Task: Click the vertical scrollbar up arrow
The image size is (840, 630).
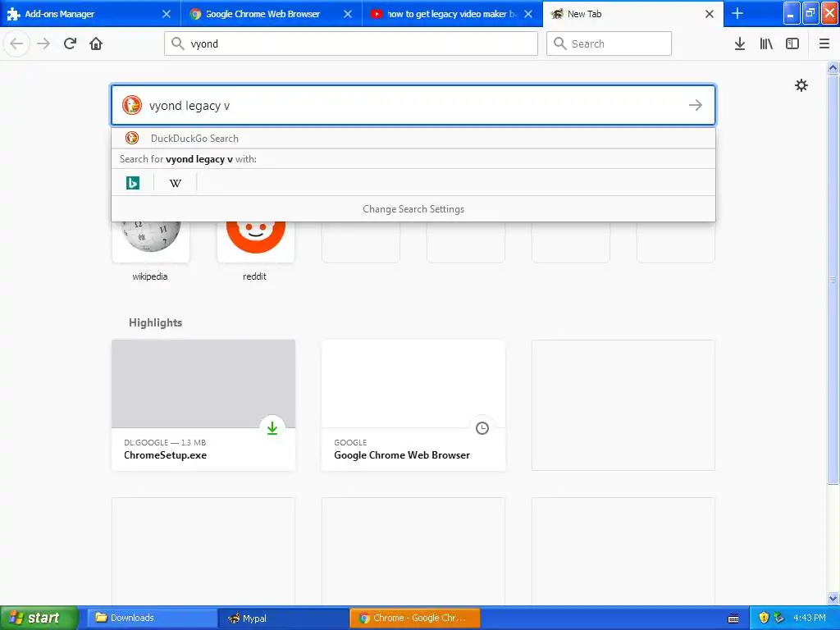Action: (833, 67)
